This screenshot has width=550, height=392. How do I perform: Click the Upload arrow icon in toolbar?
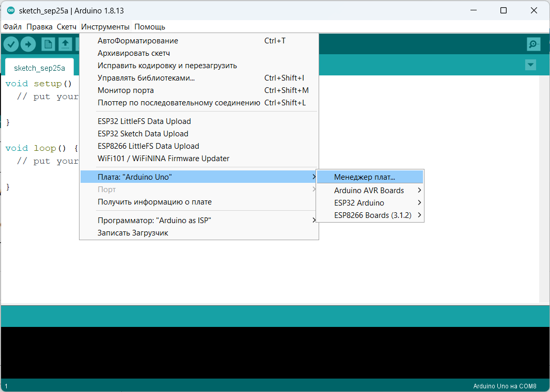pyautogui.click(x=28, y=44)
